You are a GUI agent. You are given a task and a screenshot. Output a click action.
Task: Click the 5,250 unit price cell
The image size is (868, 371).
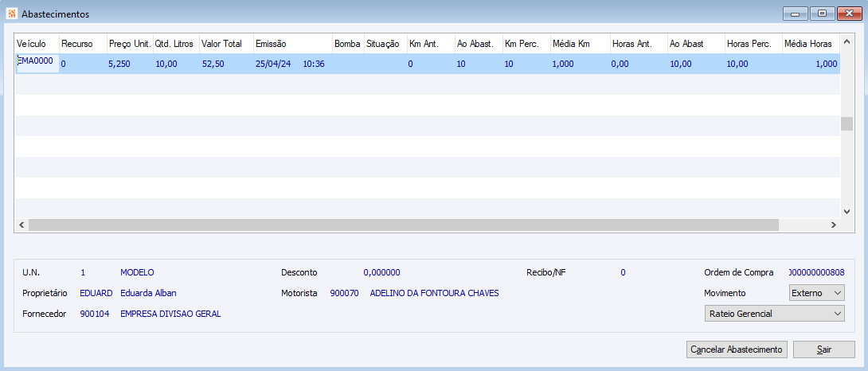click(120, 64)
